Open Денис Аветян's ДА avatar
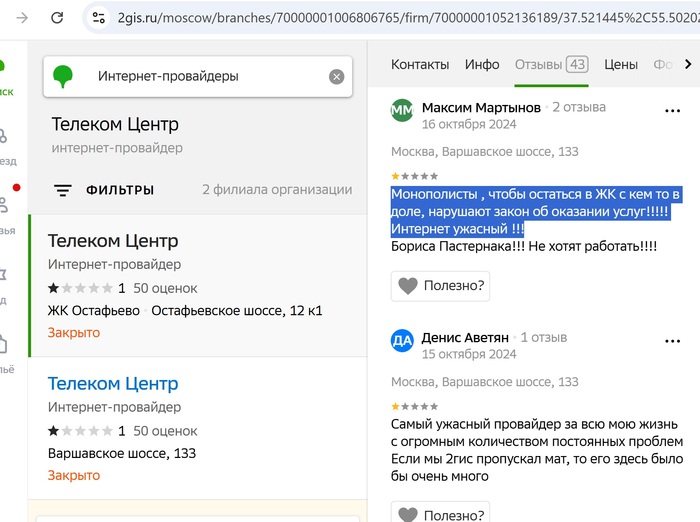This screenshot has height=522, width=700. click(x=402, y=340)
